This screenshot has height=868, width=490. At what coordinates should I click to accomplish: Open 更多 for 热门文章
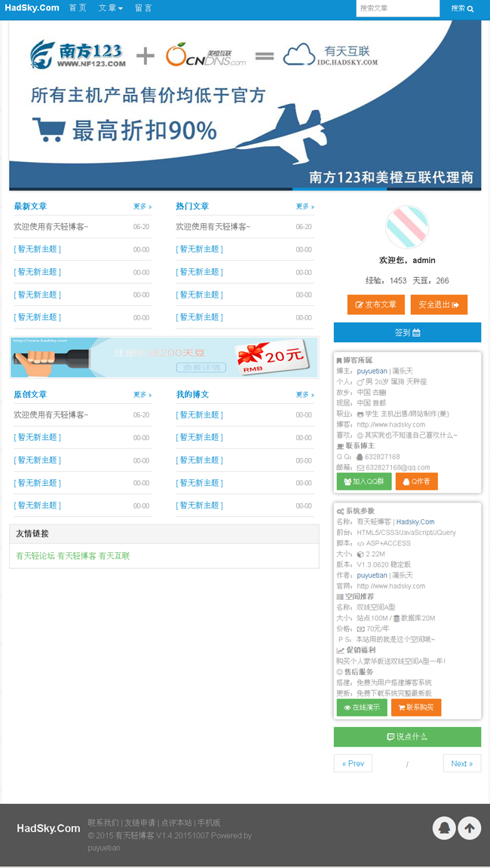[x=305, y=206]
